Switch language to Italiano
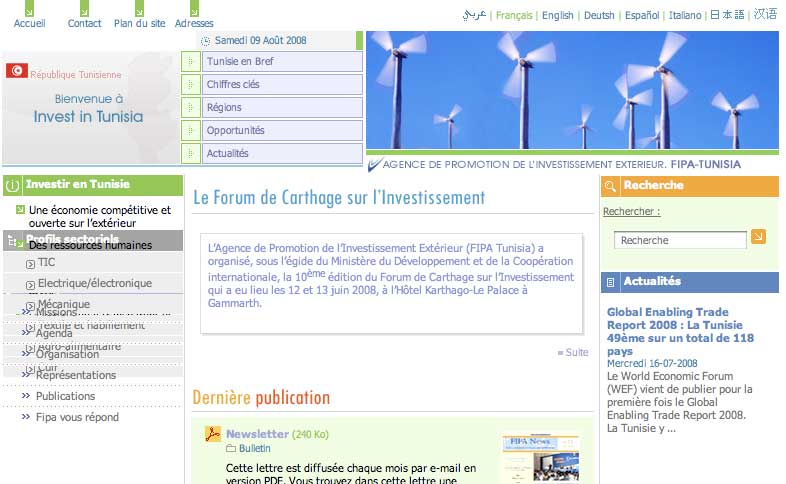The height and width of the screenshot is (484, 786). (685, 16)
